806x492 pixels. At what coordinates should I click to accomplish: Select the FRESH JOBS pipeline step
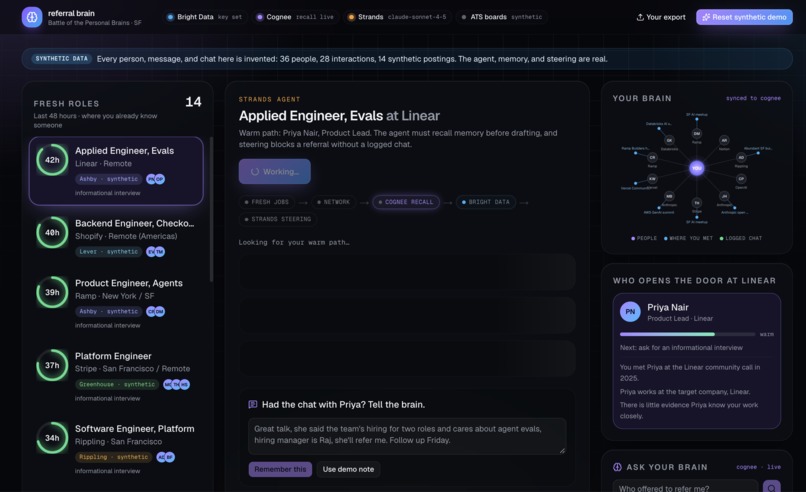click(266, 202)
